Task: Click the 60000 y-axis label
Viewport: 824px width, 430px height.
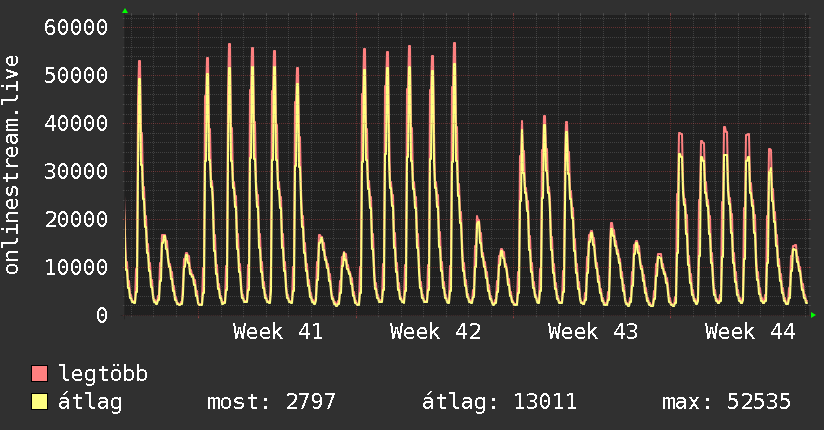Action: tap(76, 27)
